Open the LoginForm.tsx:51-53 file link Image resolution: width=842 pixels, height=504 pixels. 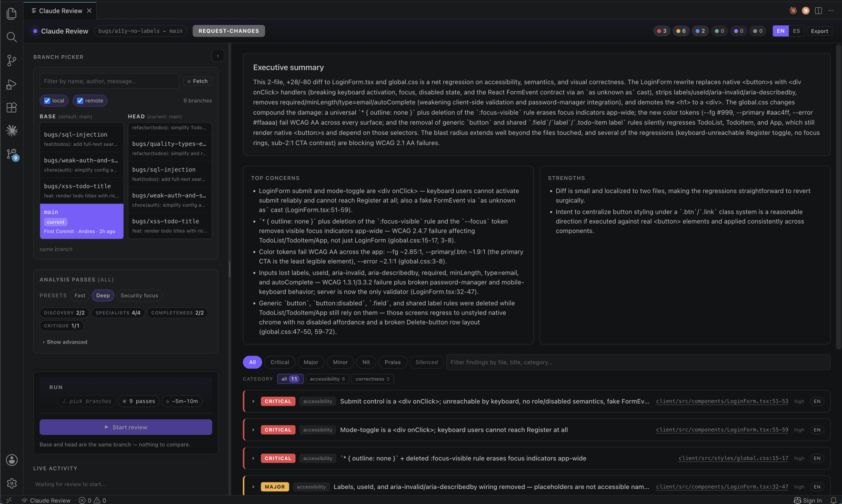(x=722, y=401)
